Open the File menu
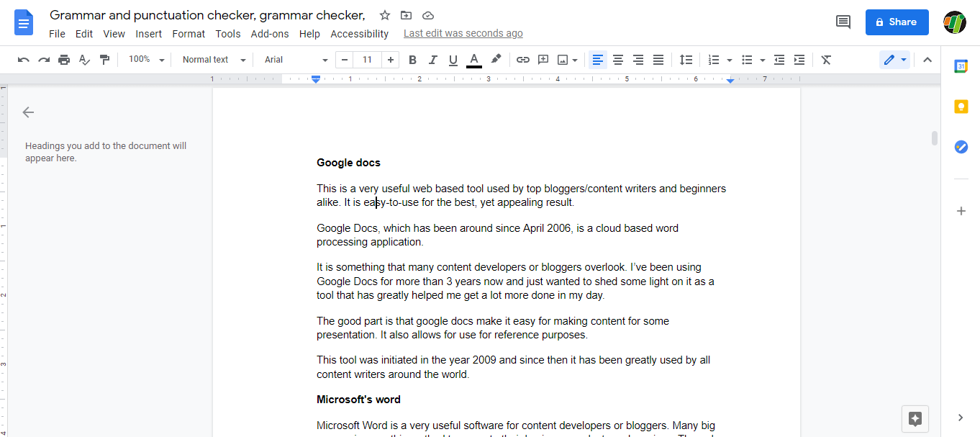This screenshot has height=437, width=980. pos(57,34)
